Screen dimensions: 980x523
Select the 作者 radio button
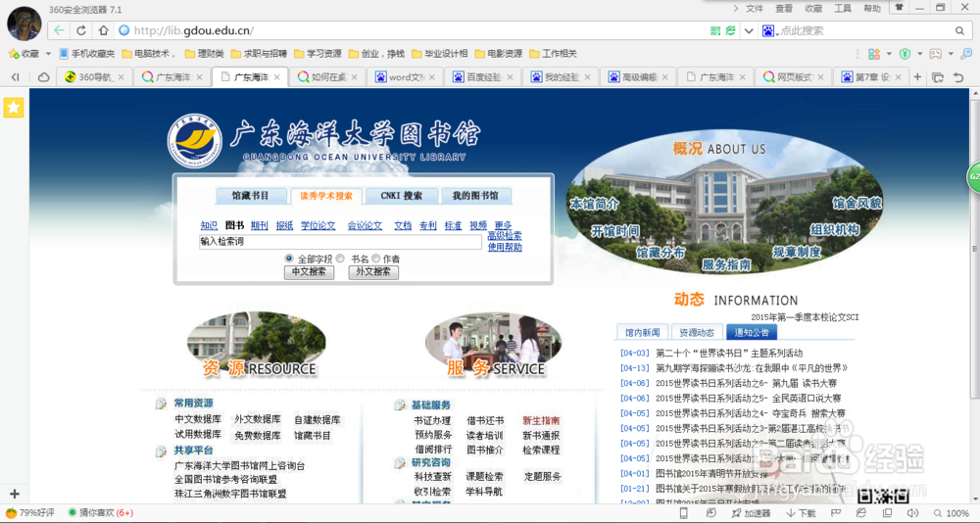pyautogui.click(x=375, y=258)
